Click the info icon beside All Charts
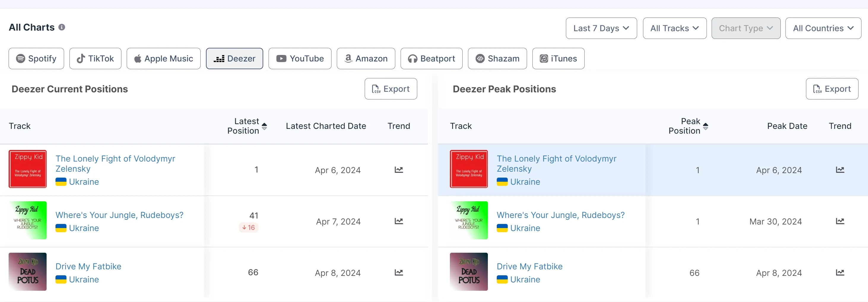 coord(62,27)
